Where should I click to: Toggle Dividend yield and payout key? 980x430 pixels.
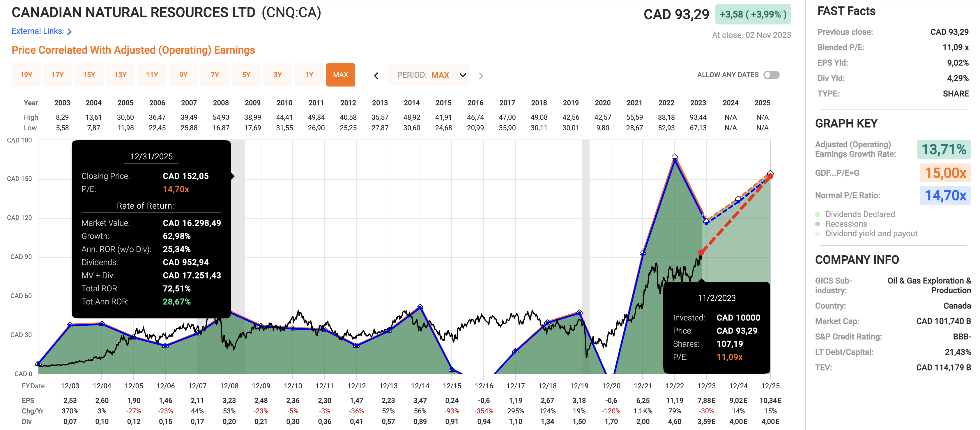[x=866, y=233]
